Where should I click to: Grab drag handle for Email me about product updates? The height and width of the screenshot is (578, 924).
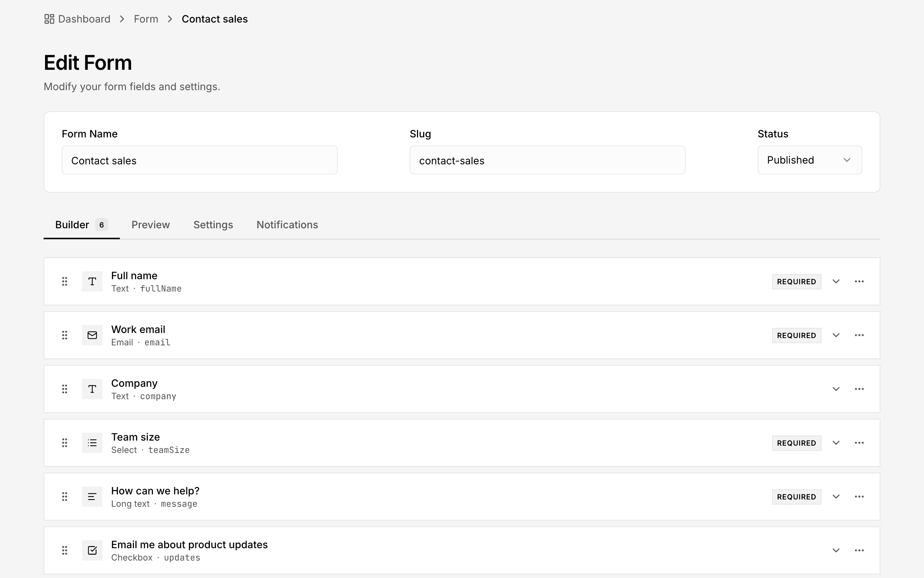pos(65,550)
